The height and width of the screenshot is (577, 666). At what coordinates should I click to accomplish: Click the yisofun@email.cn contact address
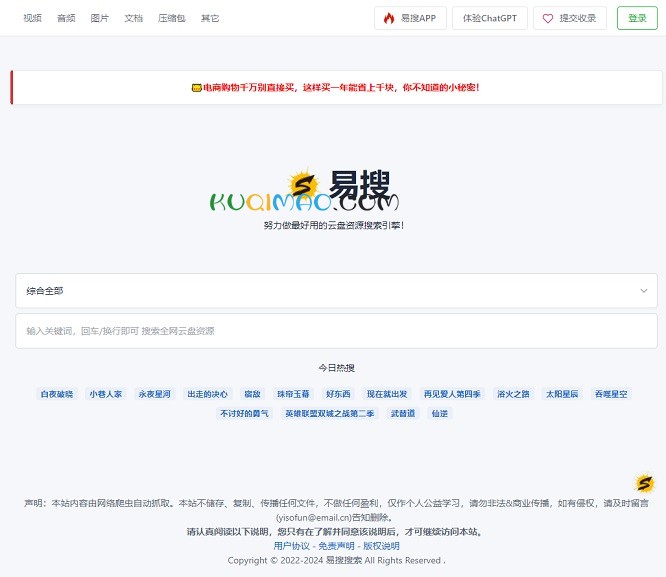click(x=314, y=518)
